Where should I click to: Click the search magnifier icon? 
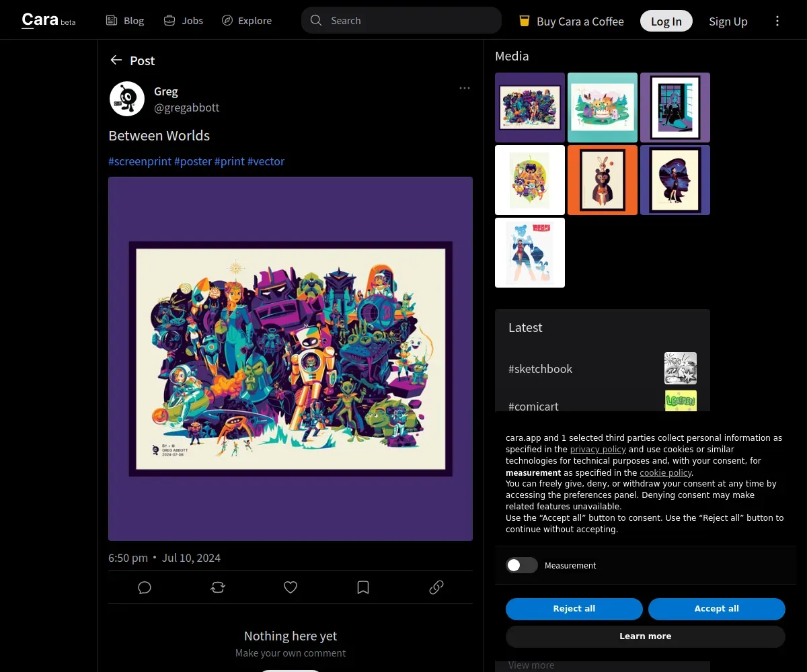316,20
